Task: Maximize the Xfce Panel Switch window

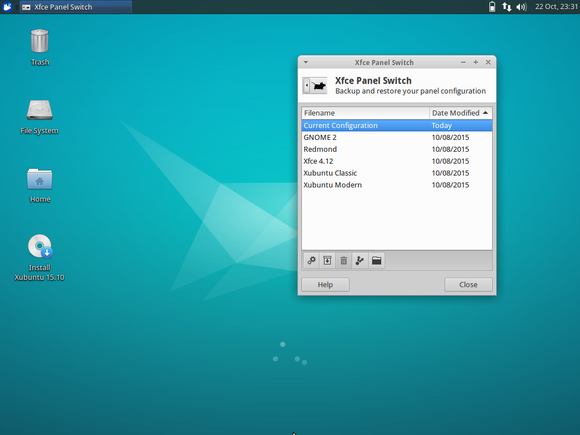Action: (476, 62)
